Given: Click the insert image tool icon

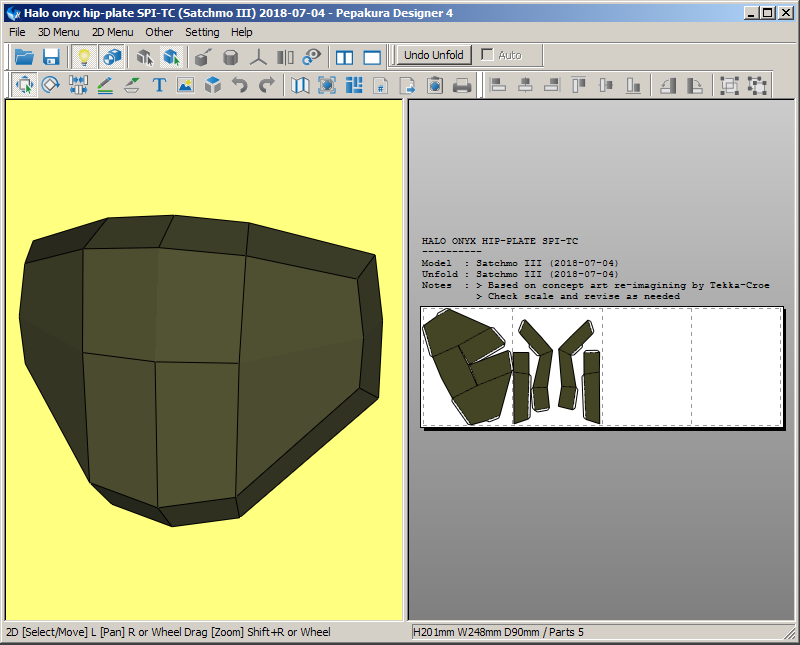Looking at the screenshot, I should pyautogui.click(x=185, y=86).
